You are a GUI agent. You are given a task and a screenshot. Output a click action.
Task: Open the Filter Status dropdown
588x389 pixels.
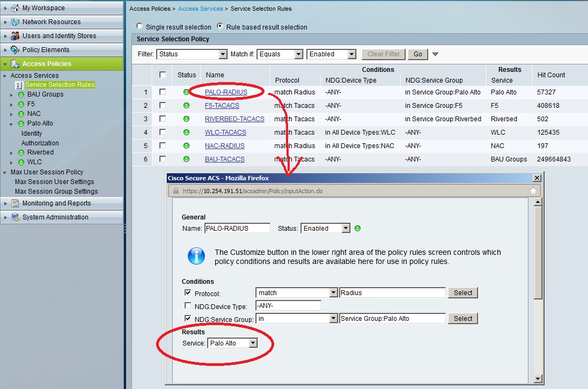pyautogui.click(x=192, y=54)
